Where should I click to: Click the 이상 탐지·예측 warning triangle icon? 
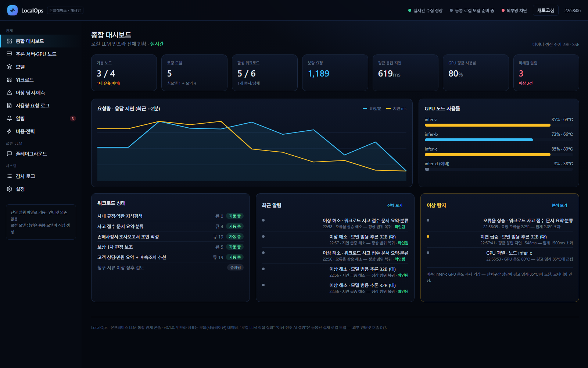click(10, 92)
